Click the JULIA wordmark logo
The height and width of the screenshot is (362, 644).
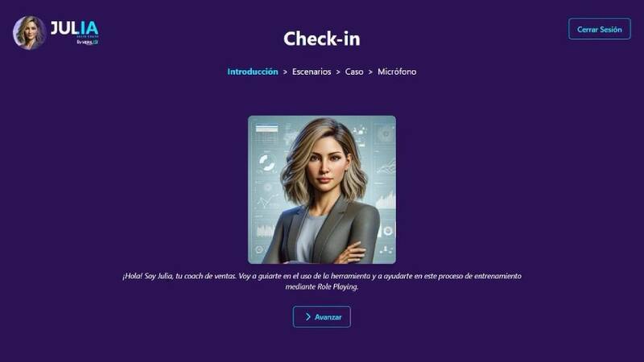[74, 28]
